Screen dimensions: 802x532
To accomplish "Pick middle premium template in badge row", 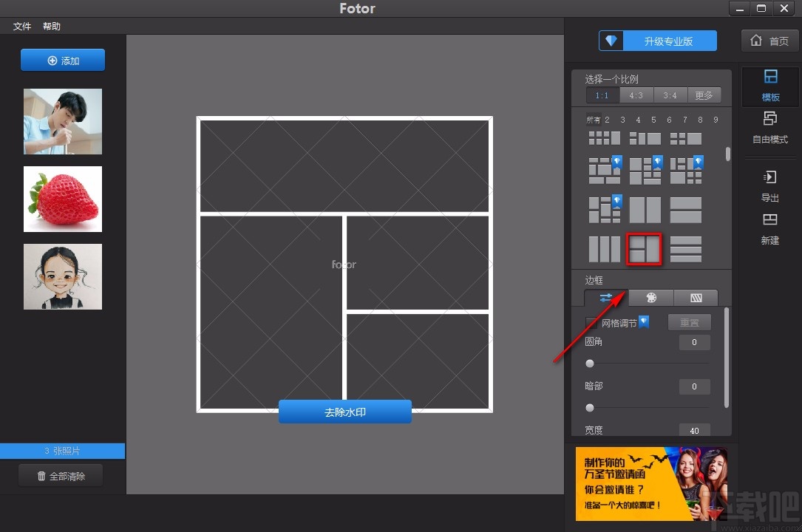I will pyautogui.click(x=645, y=171).
